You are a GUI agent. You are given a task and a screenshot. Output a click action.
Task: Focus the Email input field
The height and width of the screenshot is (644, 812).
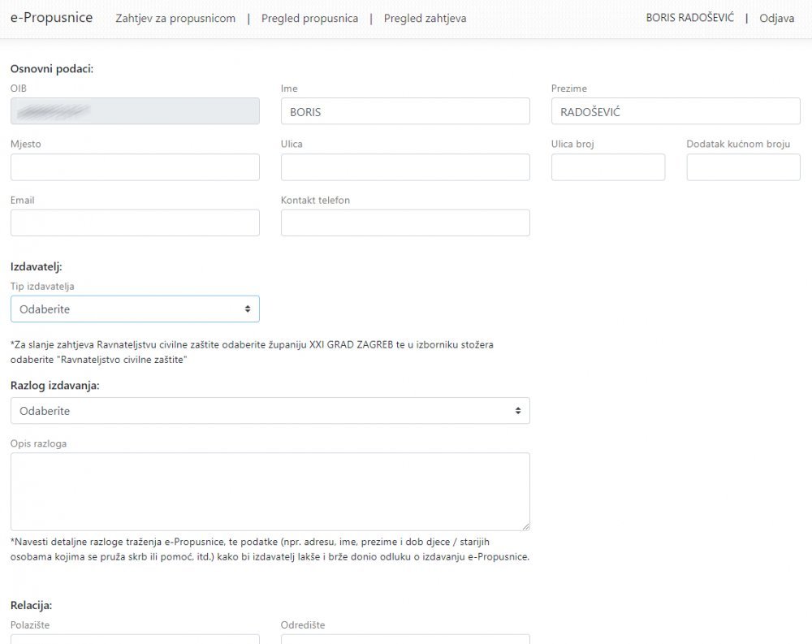coord(135,223)
